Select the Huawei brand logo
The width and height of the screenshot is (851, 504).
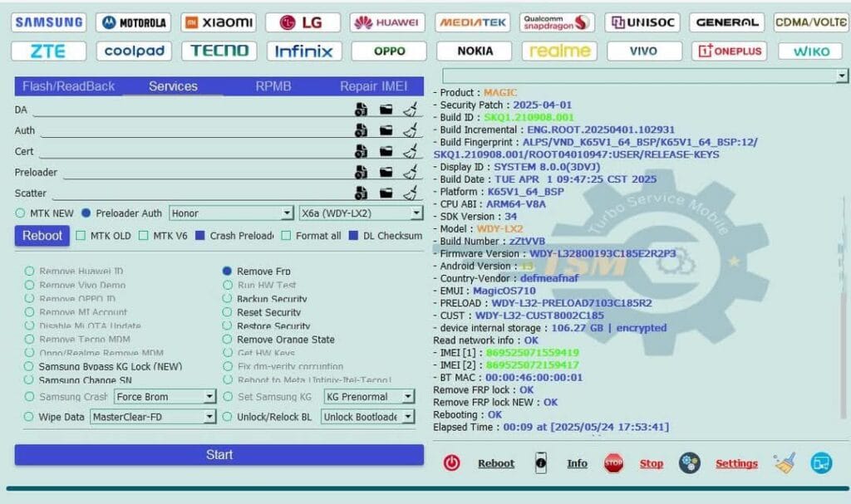click(x=387, y=22)
